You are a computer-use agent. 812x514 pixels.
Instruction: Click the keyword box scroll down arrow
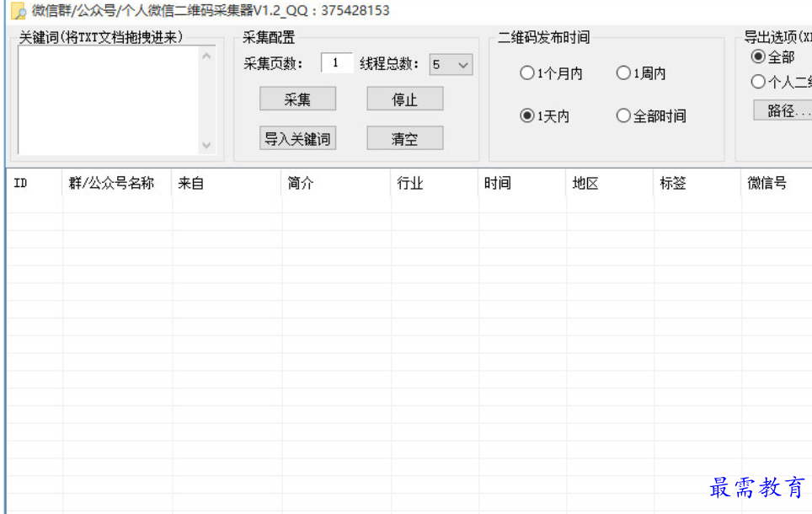pos(206,145)
